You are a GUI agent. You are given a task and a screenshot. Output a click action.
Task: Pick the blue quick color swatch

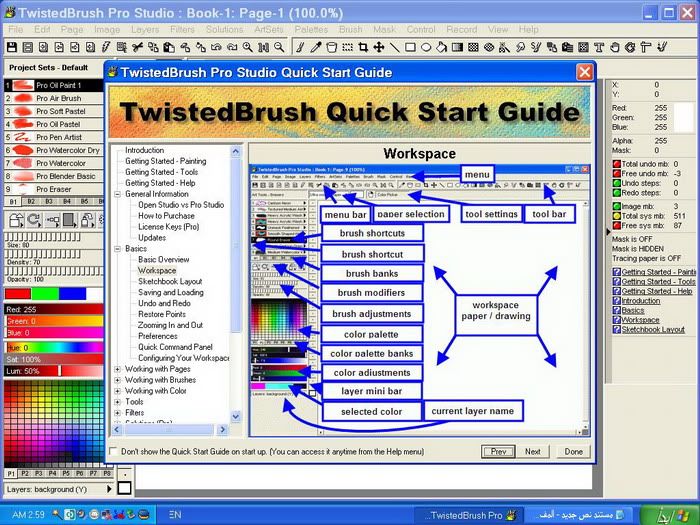pyautogui.click(x=72, y=293)
